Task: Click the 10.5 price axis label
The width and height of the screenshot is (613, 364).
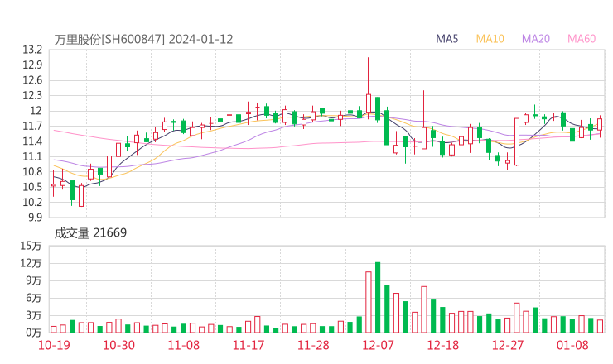Action: tap(32, 187)
